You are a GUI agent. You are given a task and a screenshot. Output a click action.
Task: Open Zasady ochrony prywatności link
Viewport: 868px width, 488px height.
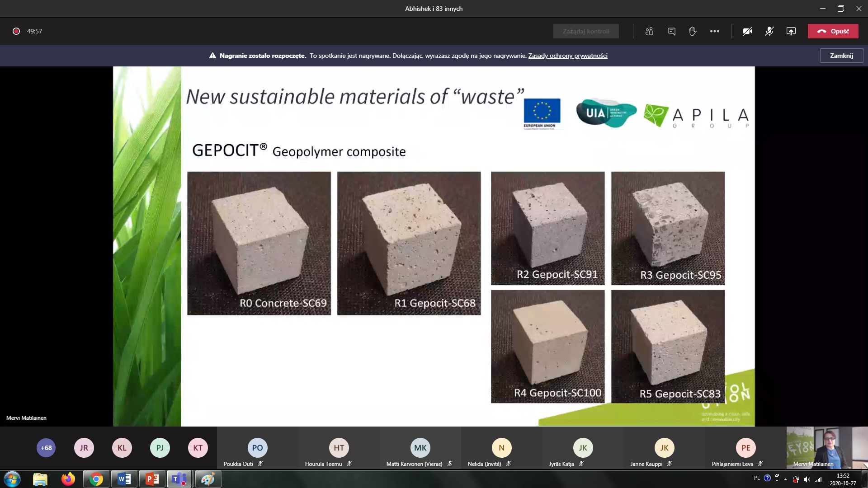(567, 56)
